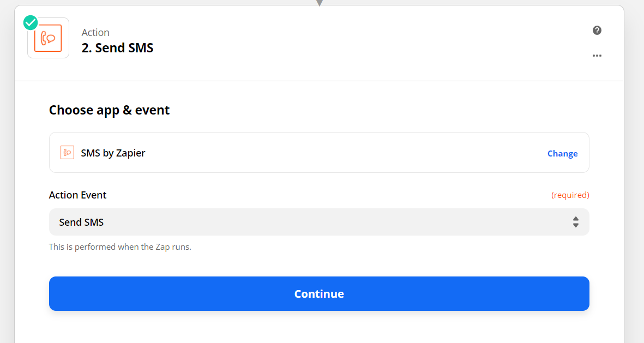644x343 pixels.
Task: Click the "performed when the Zap runs" hint
Action: pyautogui.click(x=120, y=247)
